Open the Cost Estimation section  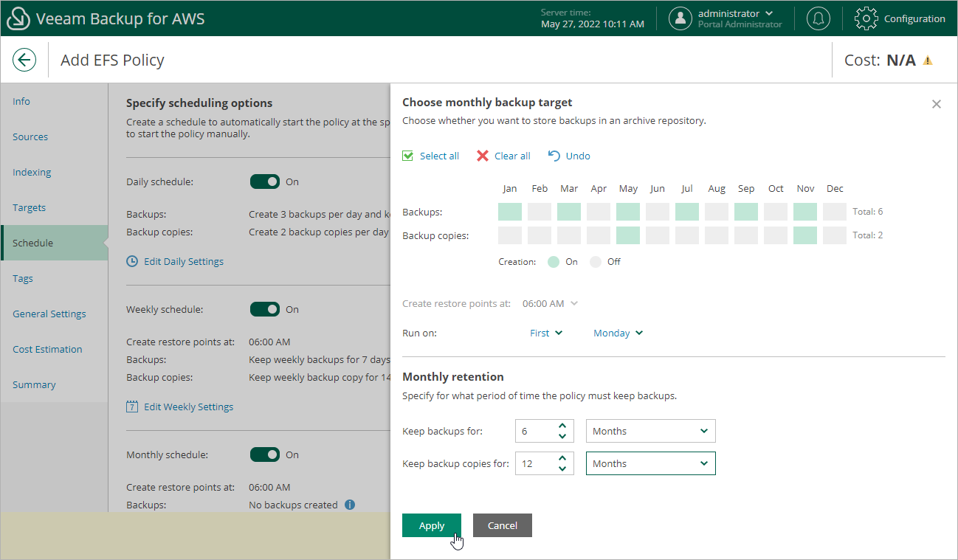coord(49,349)
